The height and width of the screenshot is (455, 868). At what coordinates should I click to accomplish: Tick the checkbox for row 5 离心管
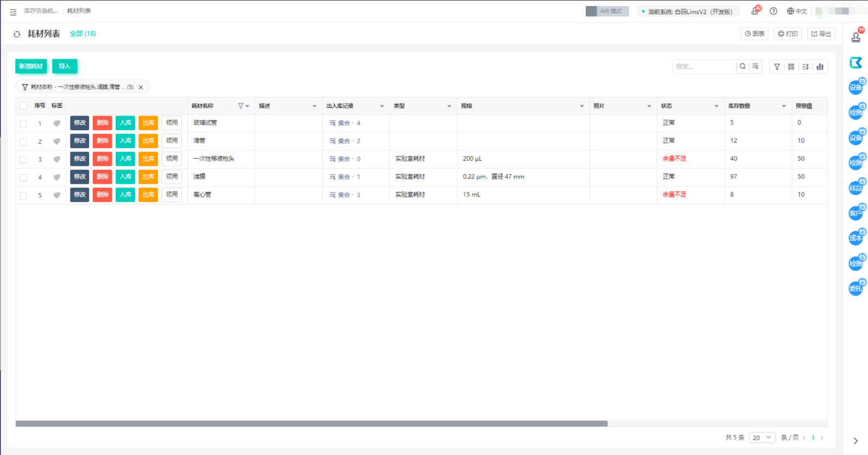coord(23,195)
